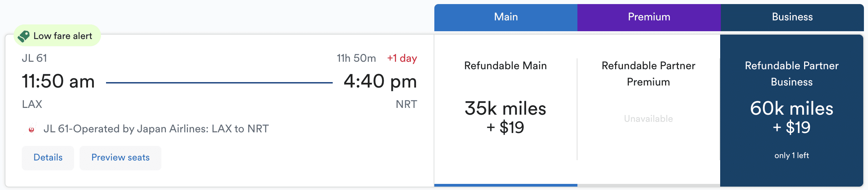
Task: Click the Low fare alert label text
Action: tap(63, 36)
